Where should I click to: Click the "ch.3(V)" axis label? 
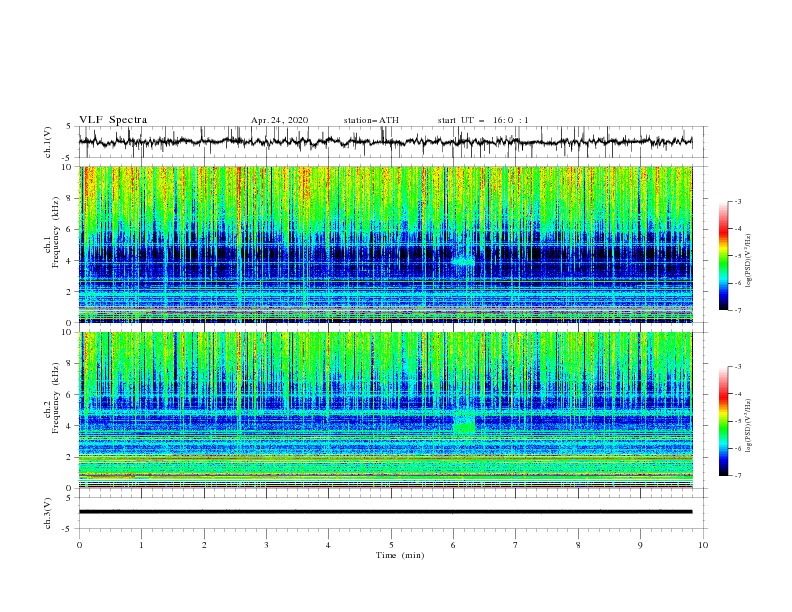(48, 513)
